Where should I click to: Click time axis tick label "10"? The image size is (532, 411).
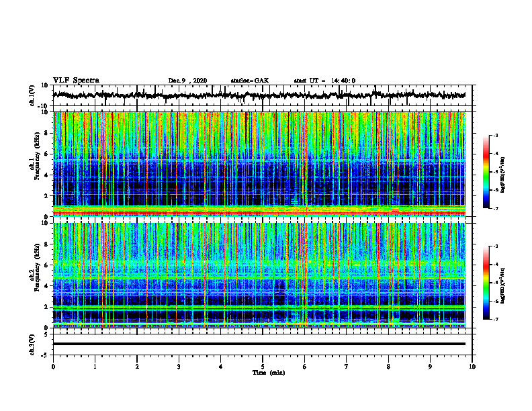[x=472, y=367]
